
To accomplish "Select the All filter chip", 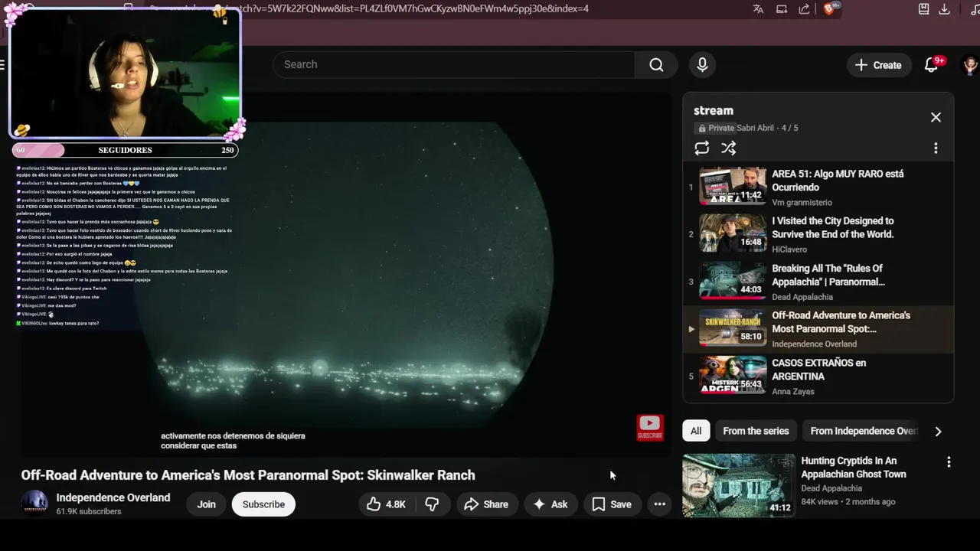I will [x=696, y=431].
